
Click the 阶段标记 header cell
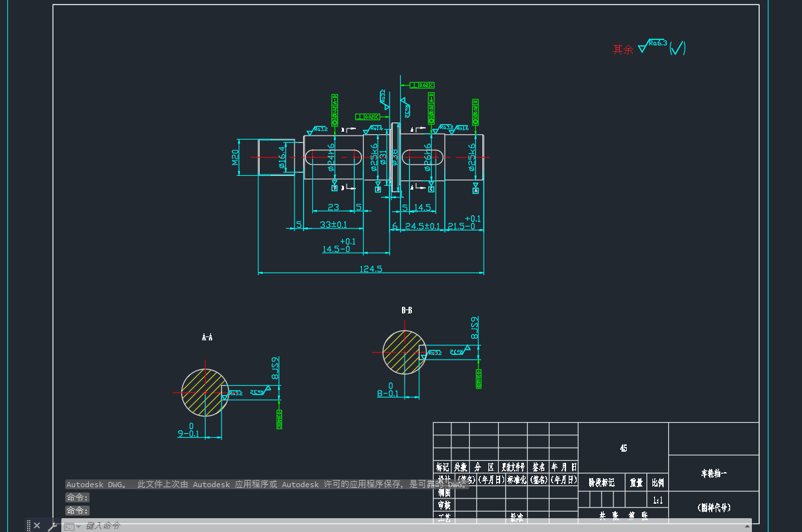(x=601, y=483)
